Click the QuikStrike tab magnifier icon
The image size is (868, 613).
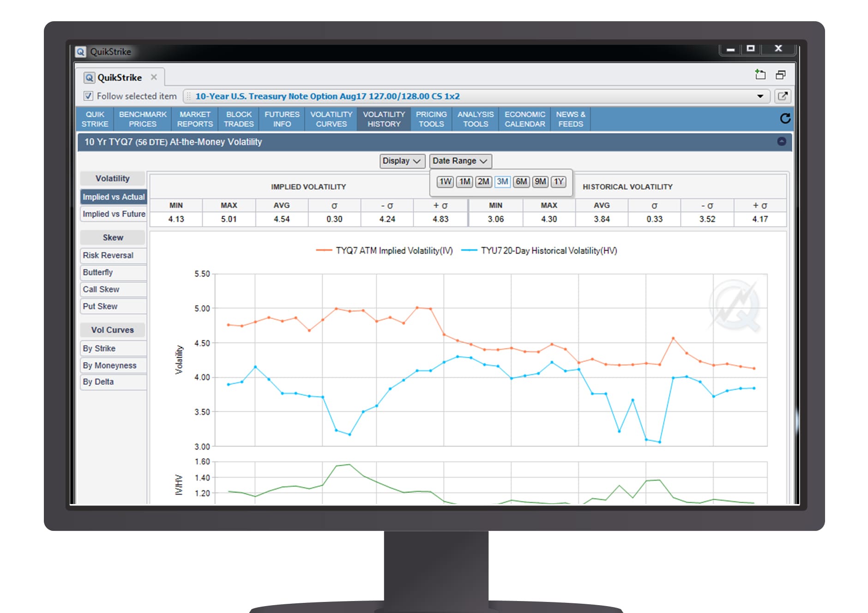89,78
